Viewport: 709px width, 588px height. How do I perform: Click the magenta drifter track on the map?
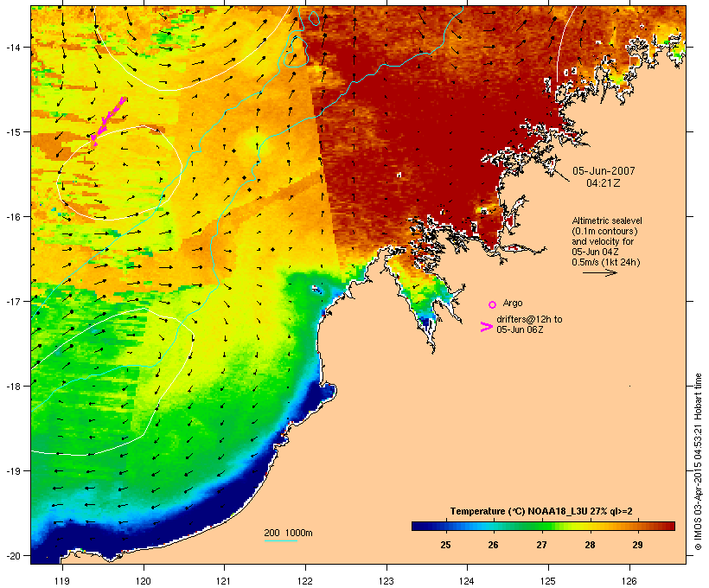108,120
